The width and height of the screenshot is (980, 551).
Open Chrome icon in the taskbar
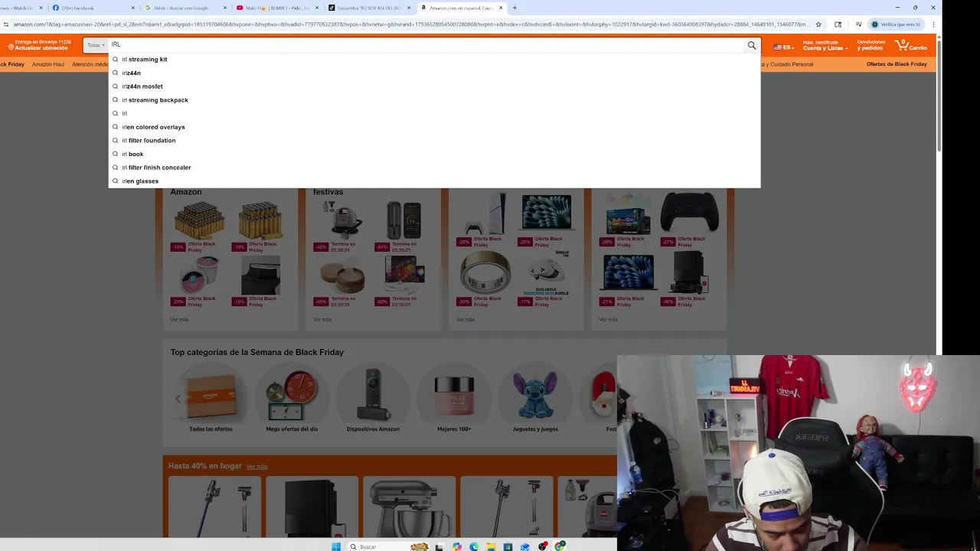click(560, 546)
